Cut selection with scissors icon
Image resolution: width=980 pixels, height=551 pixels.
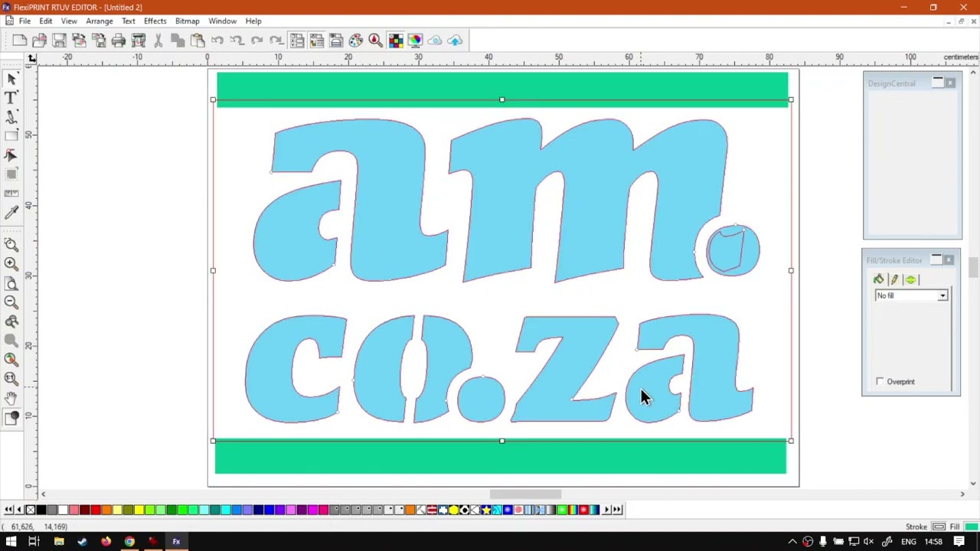click(x=158, y=41)
